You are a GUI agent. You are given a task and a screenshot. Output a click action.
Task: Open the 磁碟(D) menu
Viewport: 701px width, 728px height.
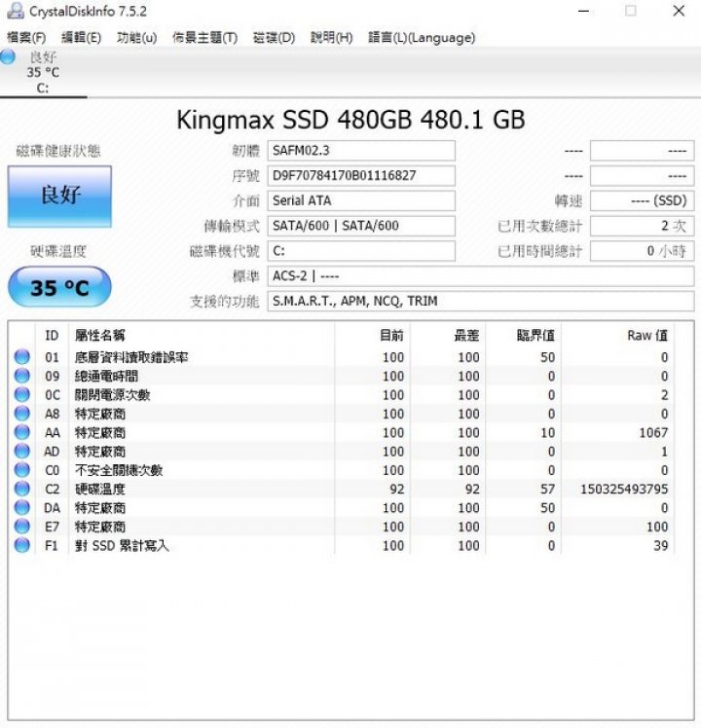pyautogui.click(x=275, y=38)
